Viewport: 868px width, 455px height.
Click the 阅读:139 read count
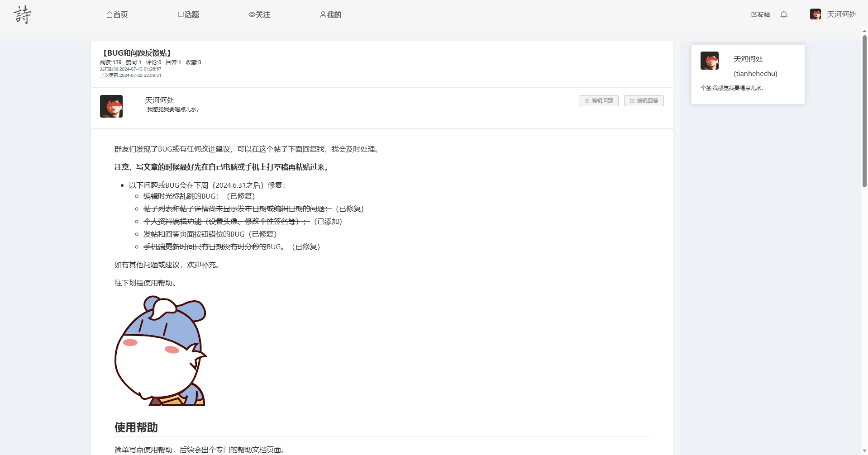coord(111,62)
